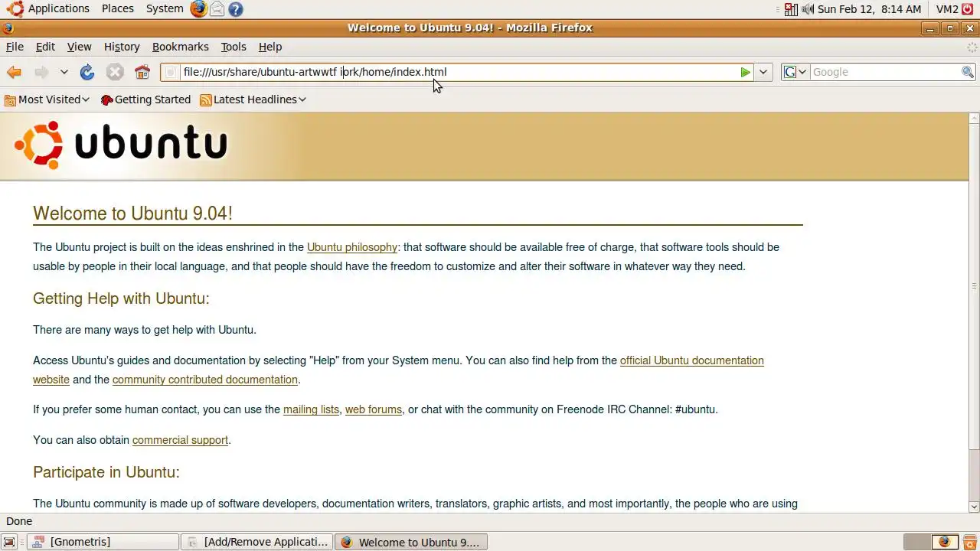Click the Firefox window menu icon in titlebar
The width and height of the screenshot is (980, 551).
[8, 28]
